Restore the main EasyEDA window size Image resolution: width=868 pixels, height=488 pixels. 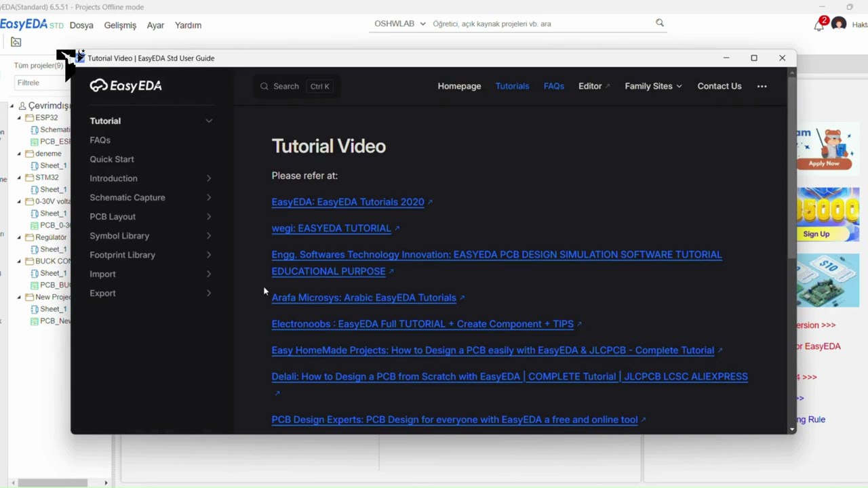pyautogui.click(x=850, y=7)
